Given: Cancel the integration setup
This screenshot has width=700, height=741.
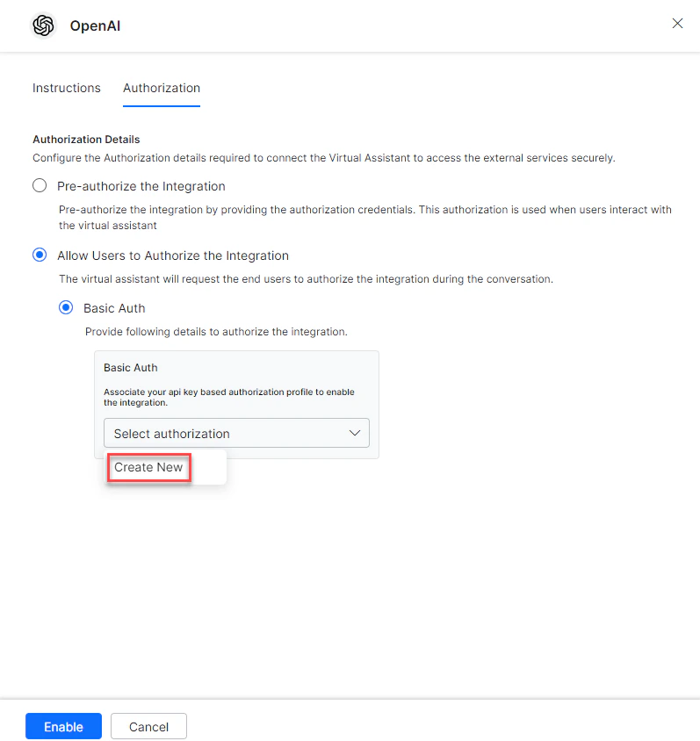Looking at the screenshot, I should point(148,726).
